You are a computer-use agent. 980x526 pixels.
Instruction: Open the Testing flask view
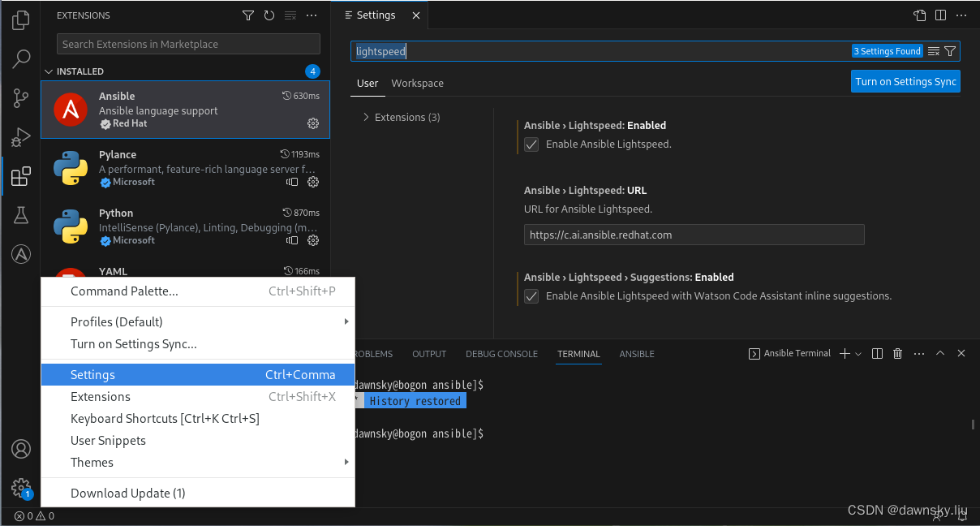click(20, 215)
